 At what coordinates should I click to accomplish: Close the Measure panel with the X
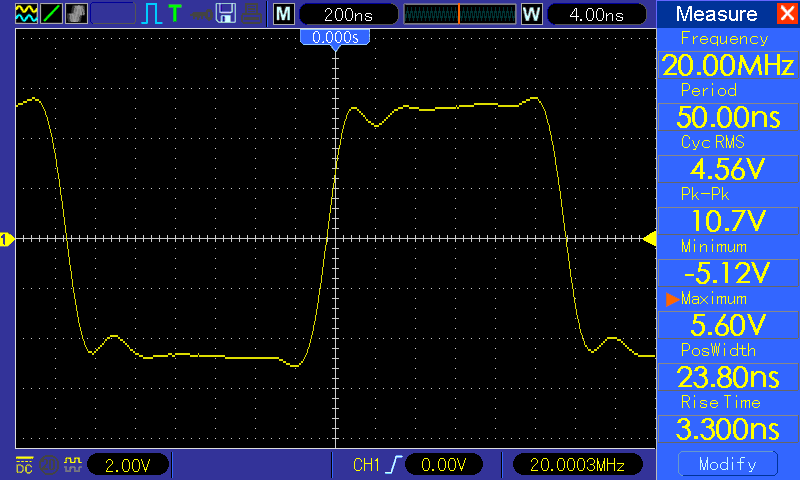pyautogui.click(x=787, y=13)
